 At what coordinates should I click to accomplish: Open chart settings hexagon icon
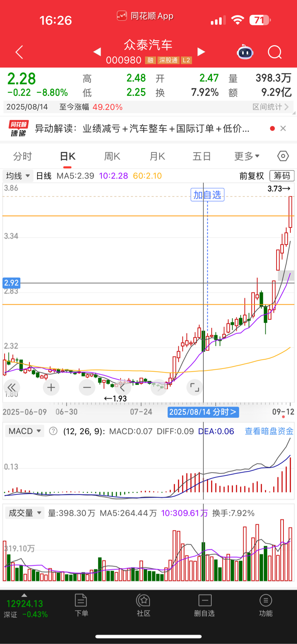283,156
